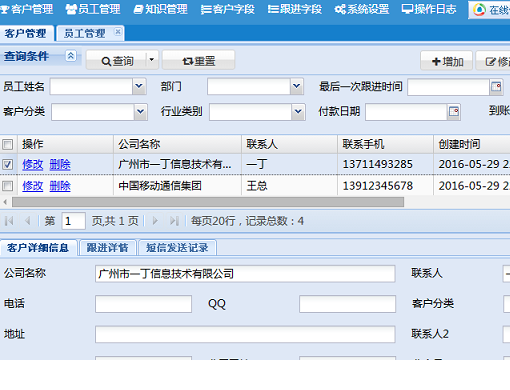This screenshot has height=390, width=510.
Task: Open the 员工管理 top menu
Action: point(93,9)
